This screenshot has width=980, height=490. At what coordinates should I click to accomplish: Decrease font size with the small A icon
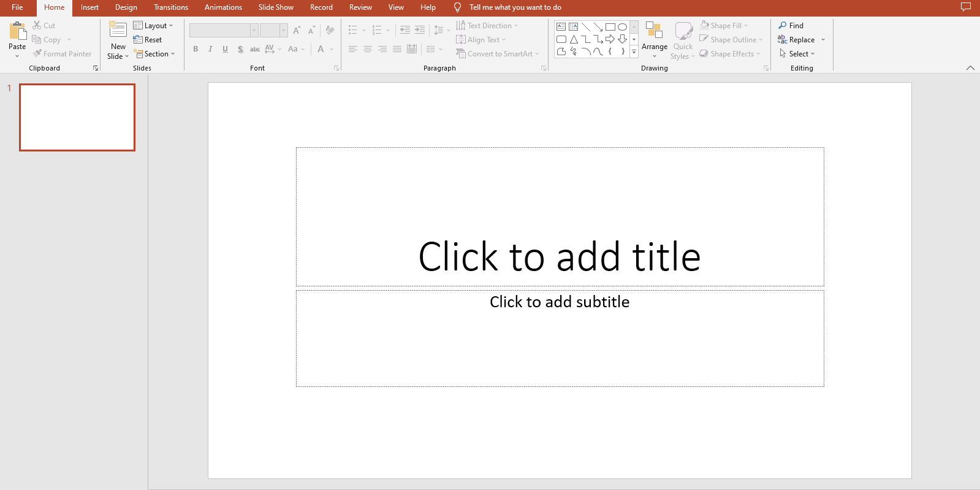point(311,30)
